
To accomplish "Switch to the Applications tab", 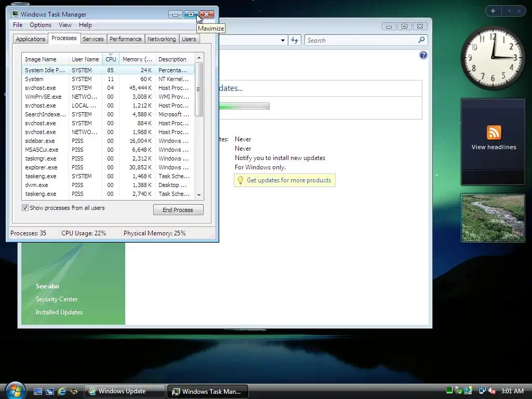I will (x=31, y=39).
